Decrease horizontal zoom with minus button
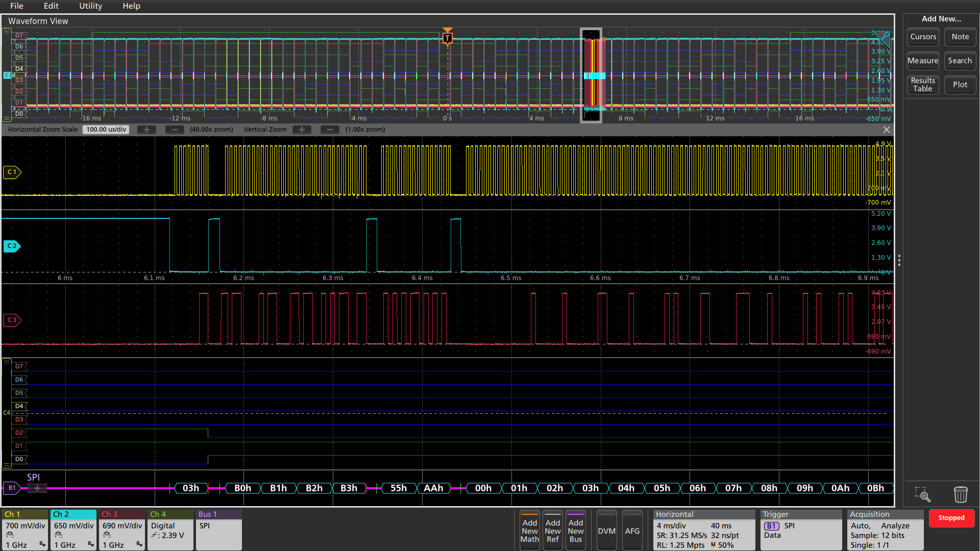The width and height of the screenshot is (980, 551). [175, 130]
